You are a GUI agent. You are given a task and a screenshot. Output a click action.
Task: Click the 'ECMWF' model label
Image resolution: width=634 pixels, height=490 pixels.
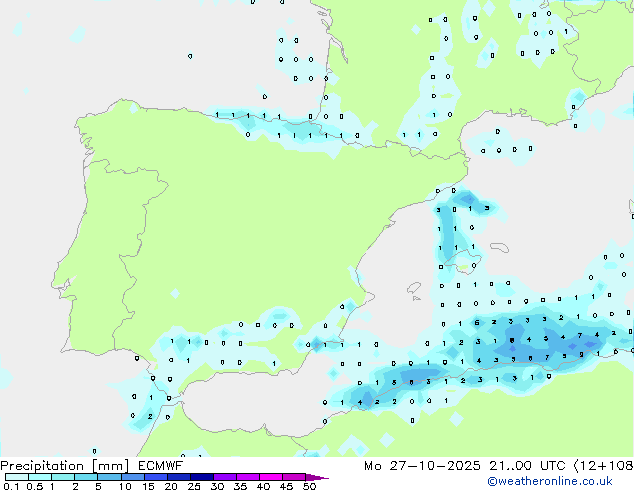[x=161, y=466]
